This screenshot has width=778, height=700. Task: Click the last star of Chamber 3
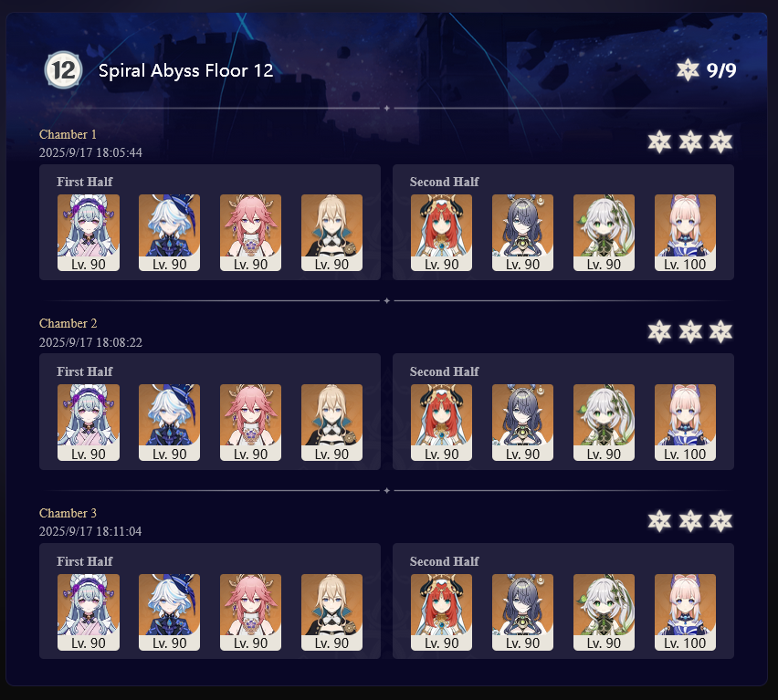tap(720, 521)
